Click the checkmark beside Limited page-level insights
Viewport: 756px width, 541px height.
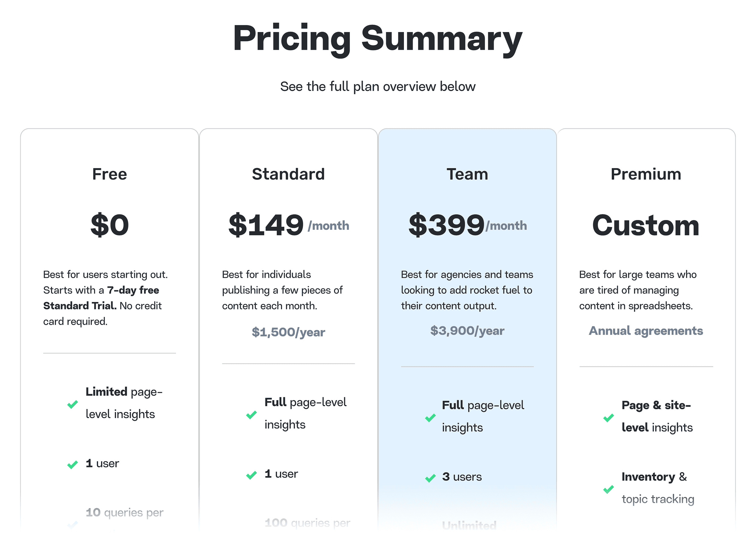click(72, 404)
